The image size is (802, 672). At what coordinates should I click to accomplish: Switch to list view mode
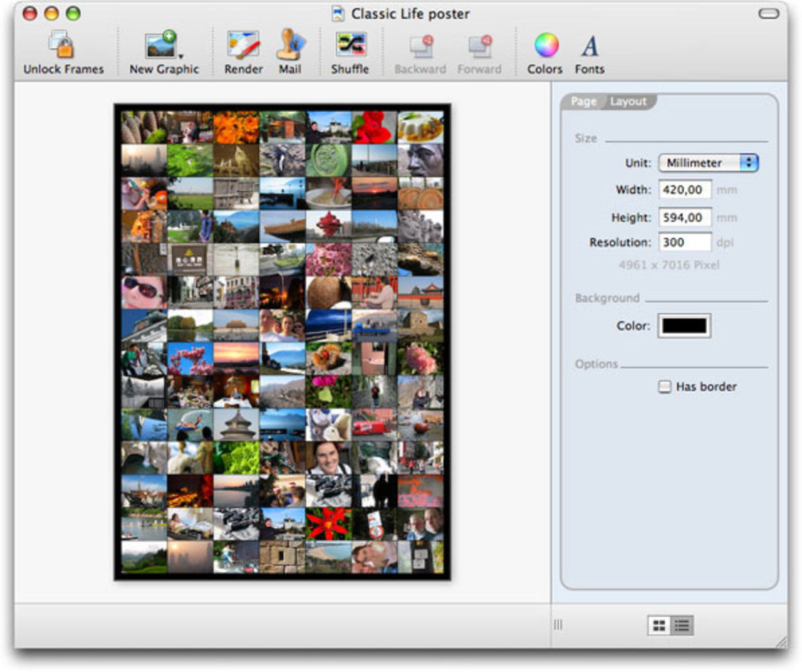(x=682, y=625)
